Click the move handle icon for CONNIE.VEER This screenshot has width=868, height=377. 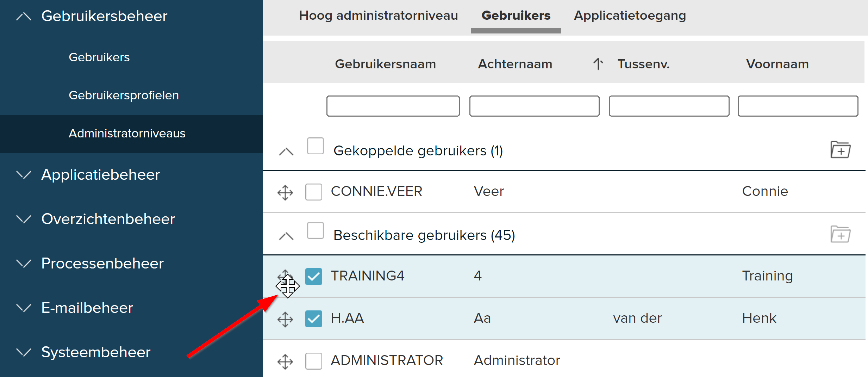(x=285, y=193)
